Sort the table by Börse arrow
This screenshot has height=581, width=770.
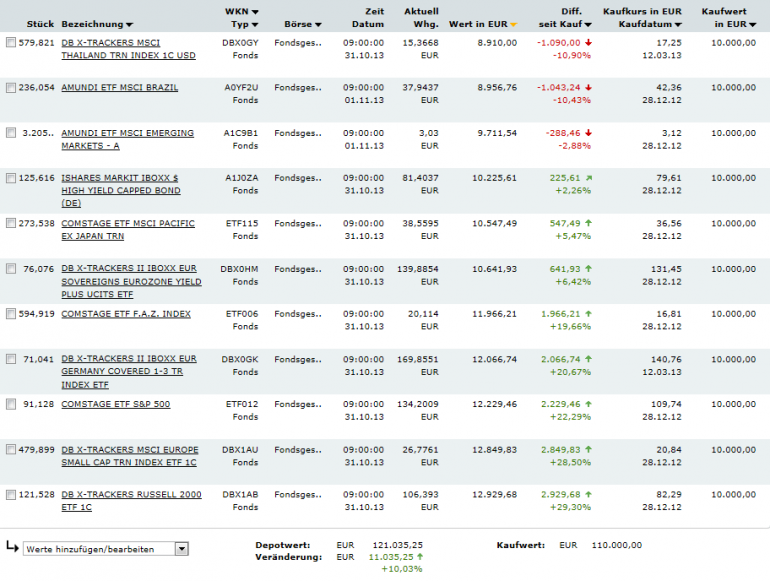point(318,24)
